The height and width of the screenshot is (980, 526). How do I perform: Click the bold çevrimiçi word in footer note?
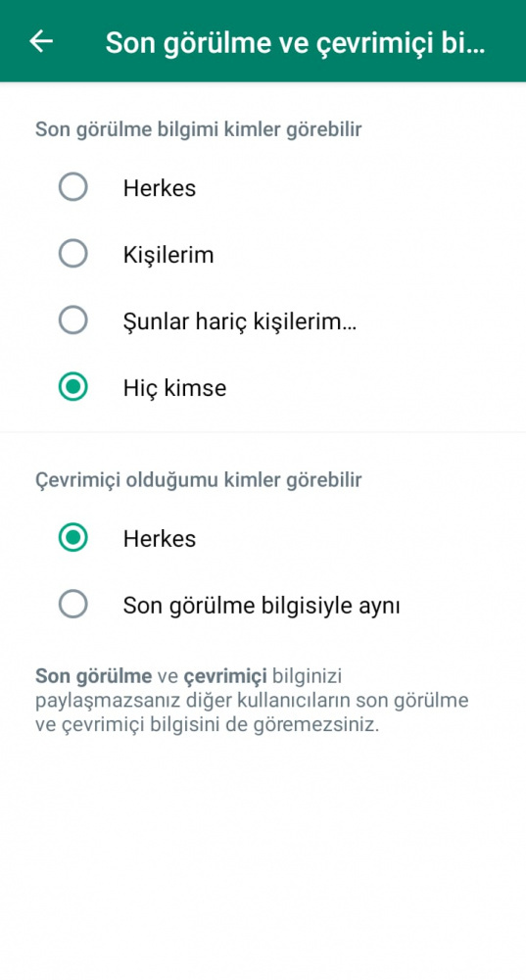225,676
